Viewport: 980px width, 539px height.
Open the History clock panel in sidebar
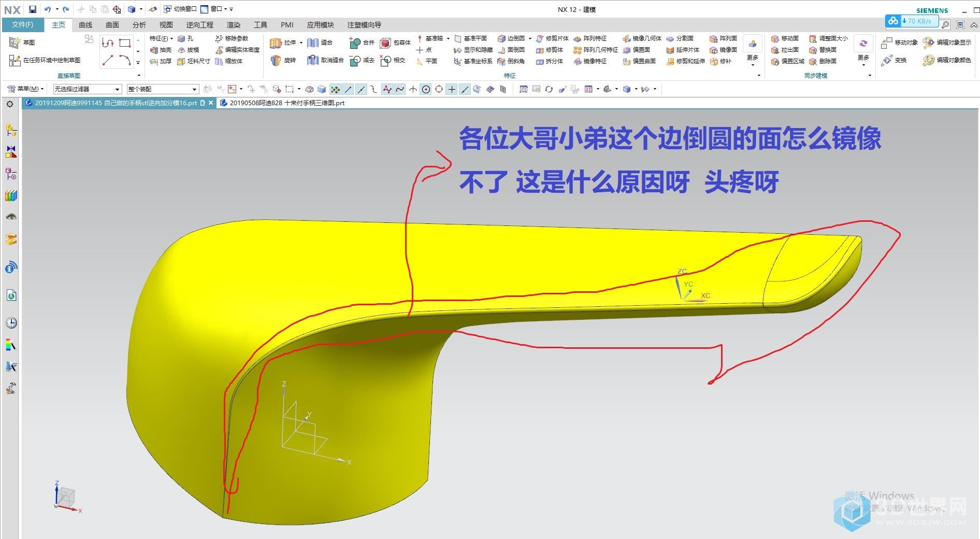click(11, 323)
